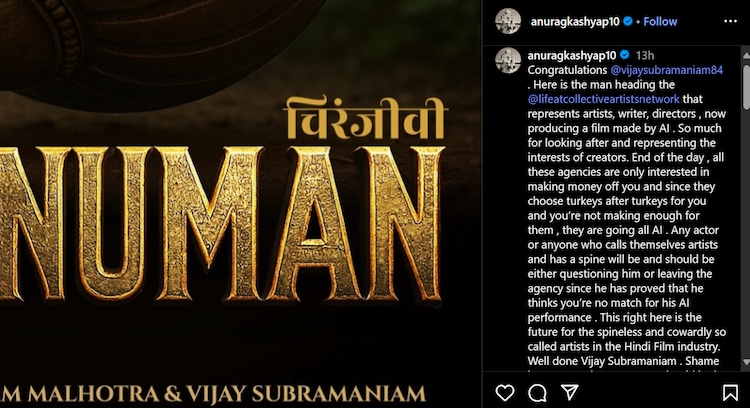This screenshot has width=750, height=408.
Task: Like the post with heart icon
Action: tap(505, 393)
